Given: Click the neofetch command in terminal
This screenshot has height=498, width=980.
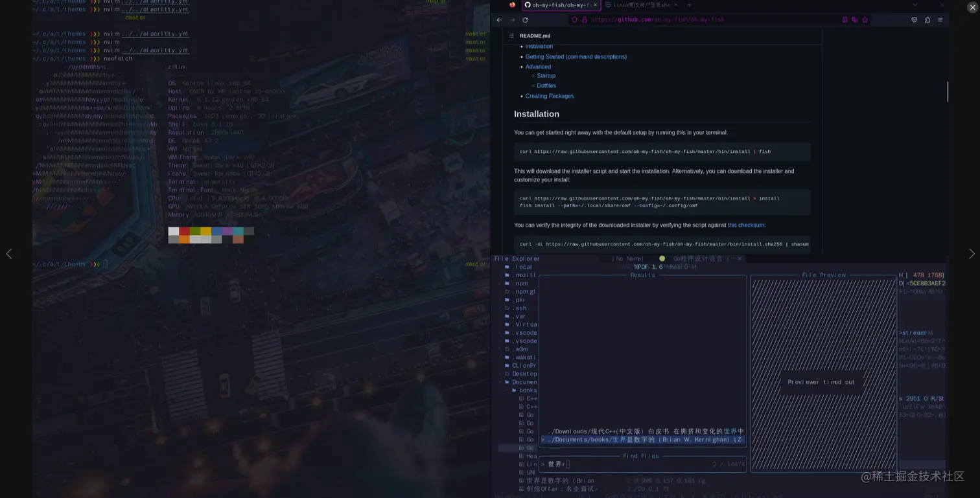Looking at the screenshot, I should [x=118, y=58].
